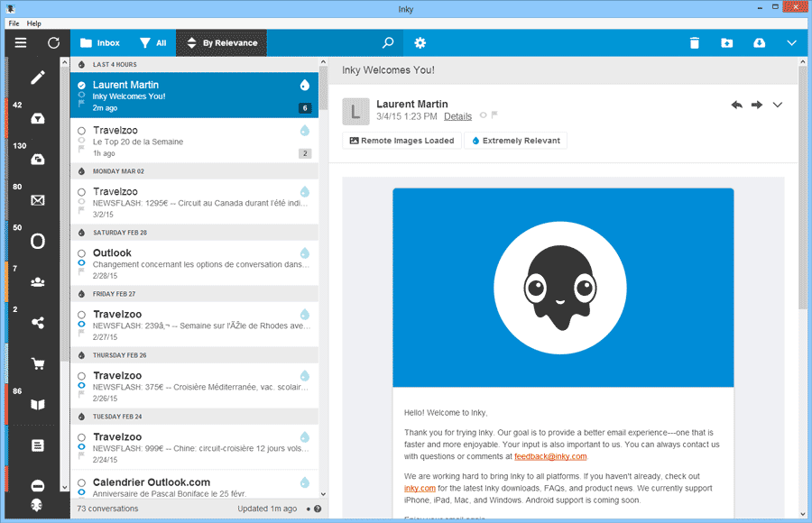
Task: Click the Inky logo image in email
Action: (x=560, y=288)
